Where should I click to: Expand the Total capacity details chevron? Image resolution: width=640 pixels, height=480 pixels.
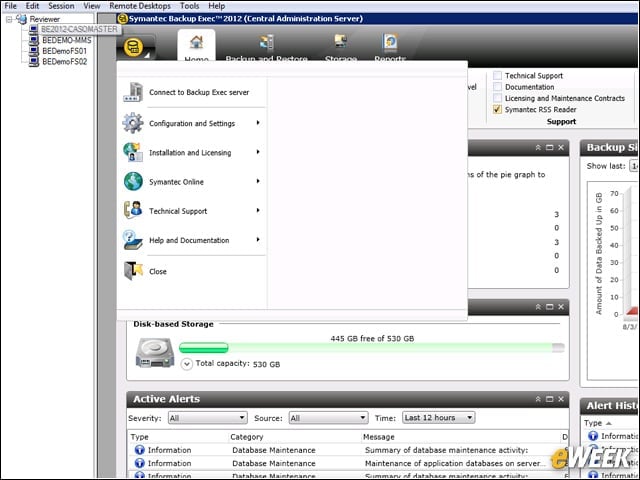[187, 364]
